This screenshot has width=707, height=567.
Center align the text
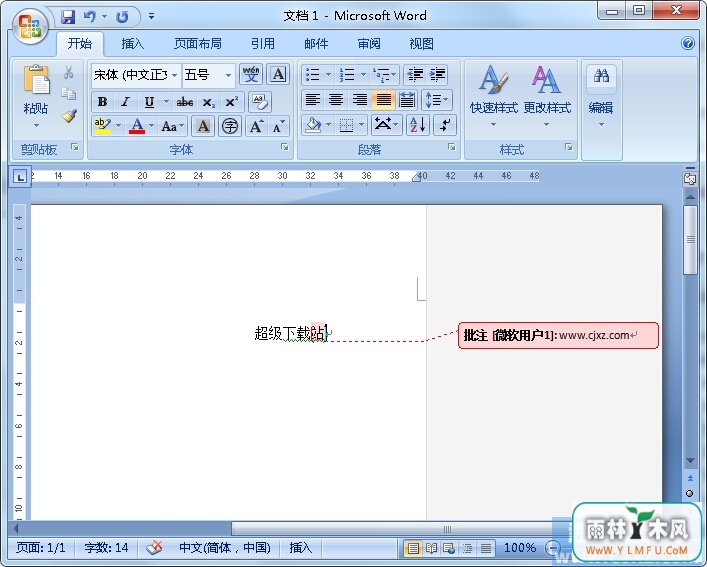pos(336,100)
